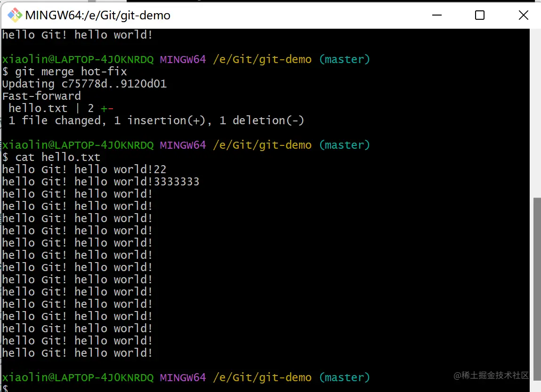
Task: Click the 'cat hello.txt' command line
Action: point(51,157)
